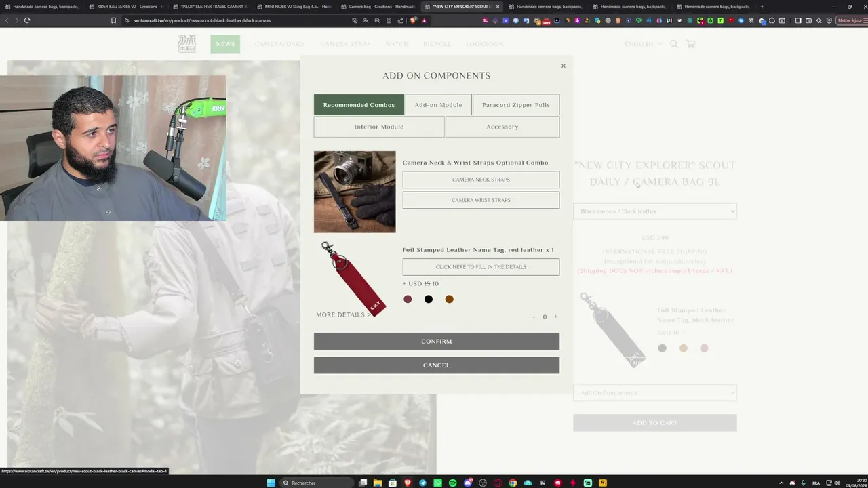Choose Camera Wrist Straps option

481,200
